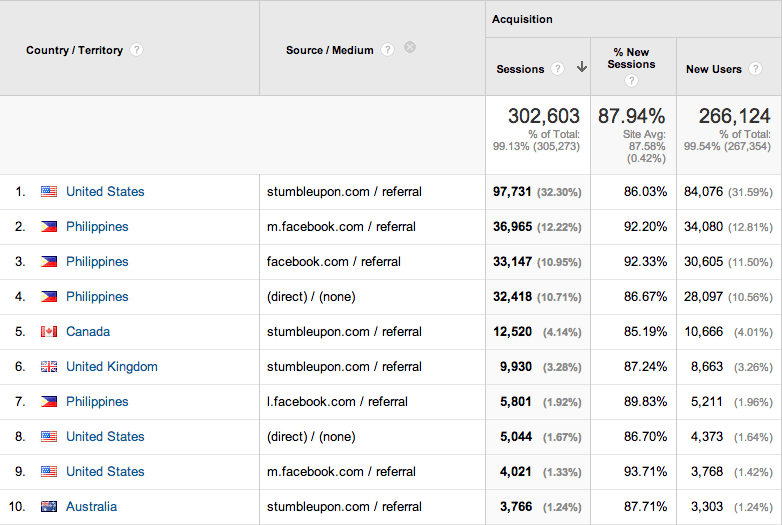Open Canada country link
Viewport: 782px width, 525px height.
click(88, 332)
